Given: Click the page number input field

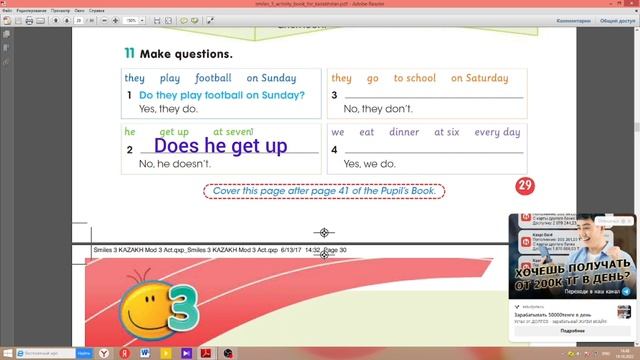Looking at the screenshot, I should point(79,20).
